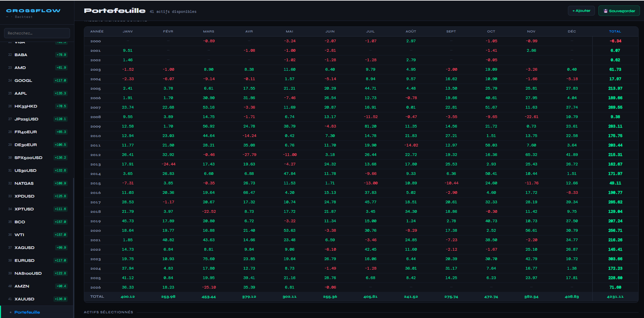644x318 pixels.
Task: Click the CROSSFLOW logo
Action: 33,11
